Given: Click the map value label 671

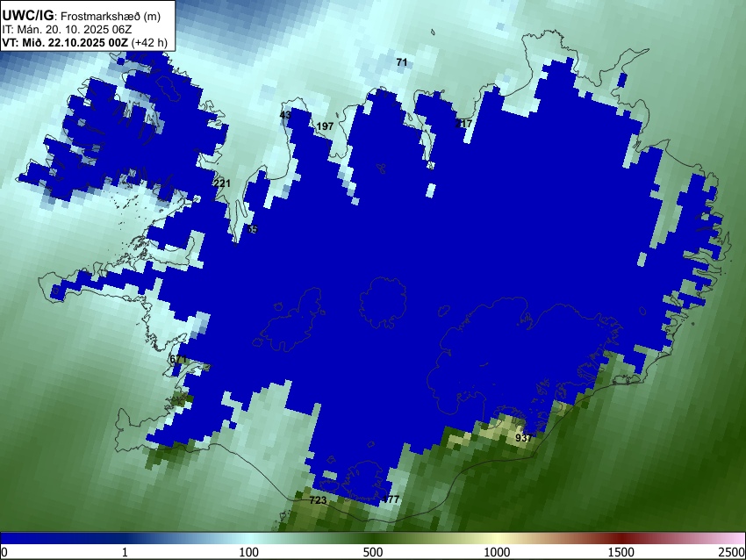Looking at the screenshot, I should (178, 359).
